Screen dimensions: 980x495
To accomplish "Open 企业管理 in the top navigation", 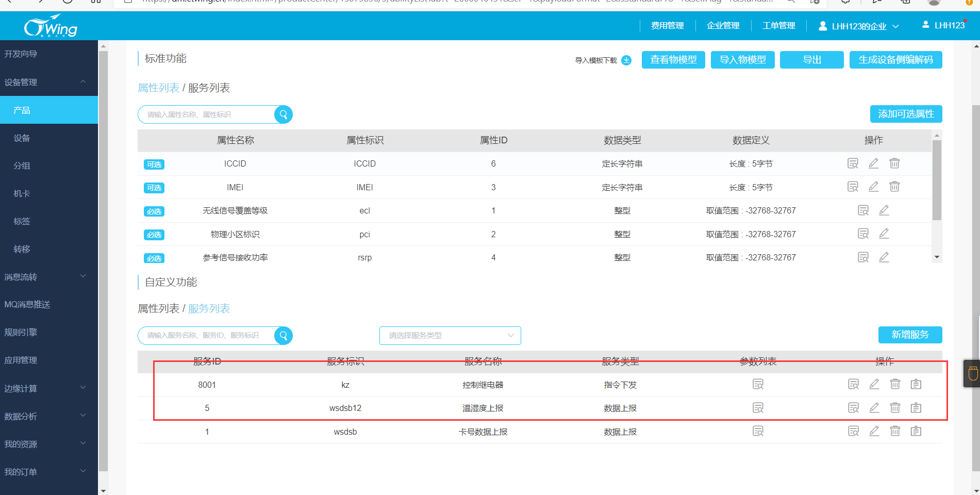I will click(723, 26).
